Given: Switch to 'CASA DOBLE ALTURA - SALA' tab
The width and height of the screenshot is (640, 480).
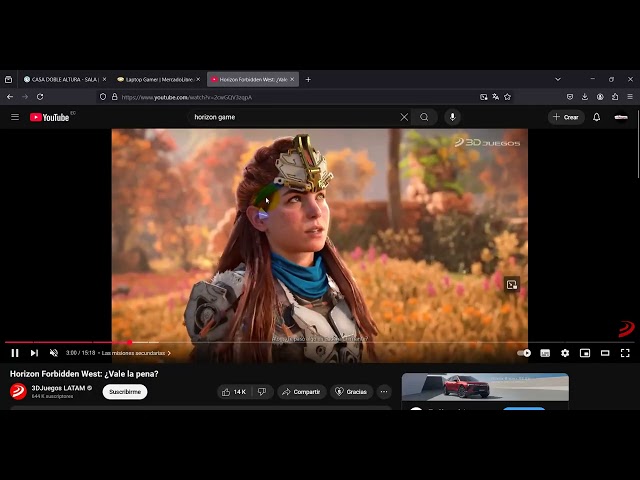Looking at the screenshot, I should click(x=61, y=80).
